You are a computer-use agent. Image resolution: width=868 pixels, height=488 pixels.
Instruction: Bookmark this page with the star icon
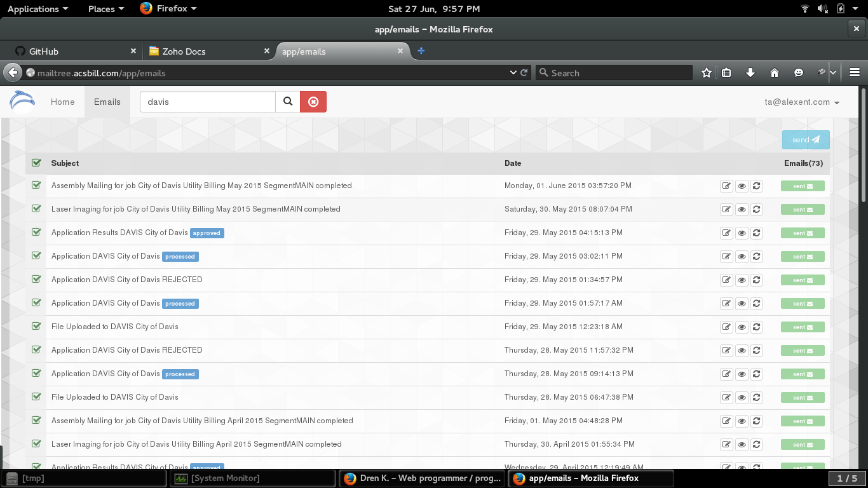(706, 73)
